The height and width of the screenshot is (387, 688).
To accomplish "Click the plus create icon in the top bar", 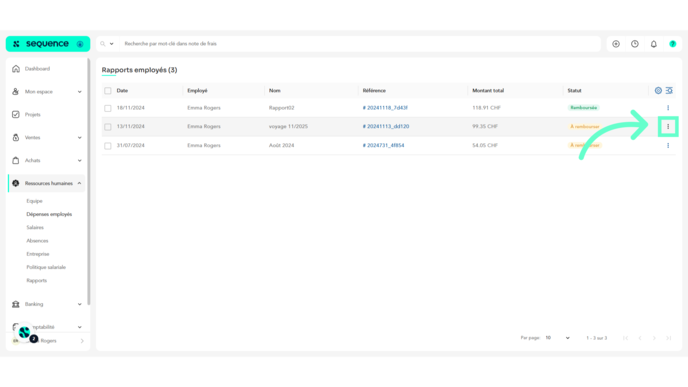I will tap(616, 44).
